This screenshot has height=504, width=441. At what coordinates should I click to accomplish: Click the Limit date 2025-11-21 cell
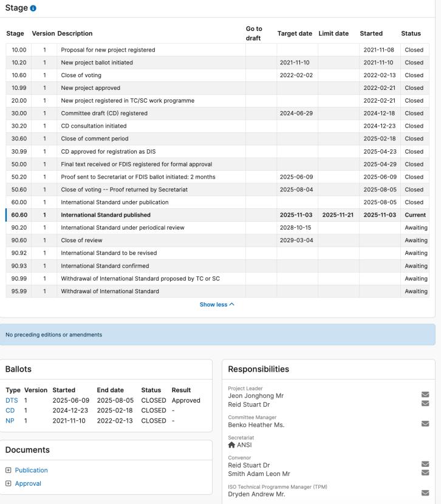point(337,215)
